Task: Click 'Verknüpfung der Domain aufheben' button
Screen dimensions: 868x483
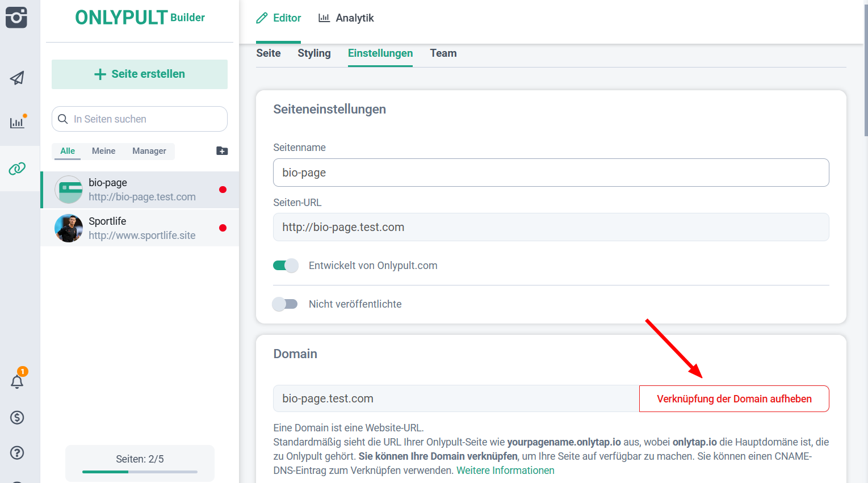Action: (x=733, y=399)
